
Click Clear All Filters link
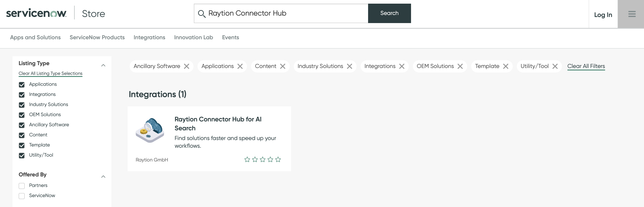[586, 66]
